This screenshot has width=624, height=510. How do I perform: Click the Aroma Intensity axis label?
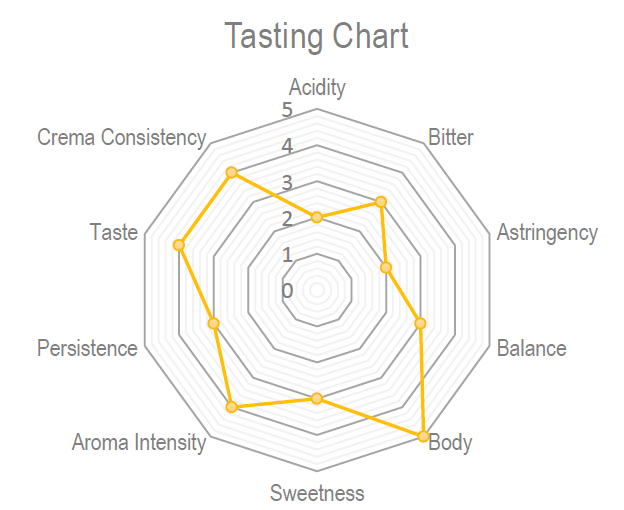[139, 442]
